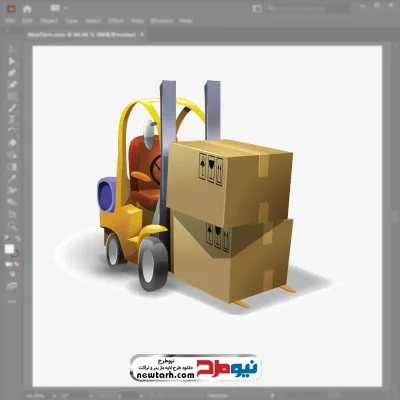Image resolution: width=400 pixels, height=400 pixels.
Task: Select the Zoom magnifier tool
Action: [x=12, y=226]
